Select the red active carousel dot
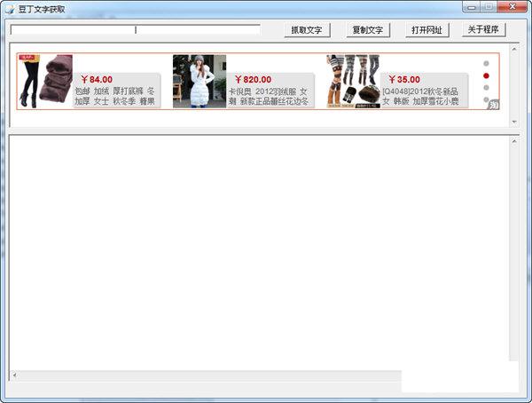The height and width of the screenshot is (403, 532). tap(486, 75)
